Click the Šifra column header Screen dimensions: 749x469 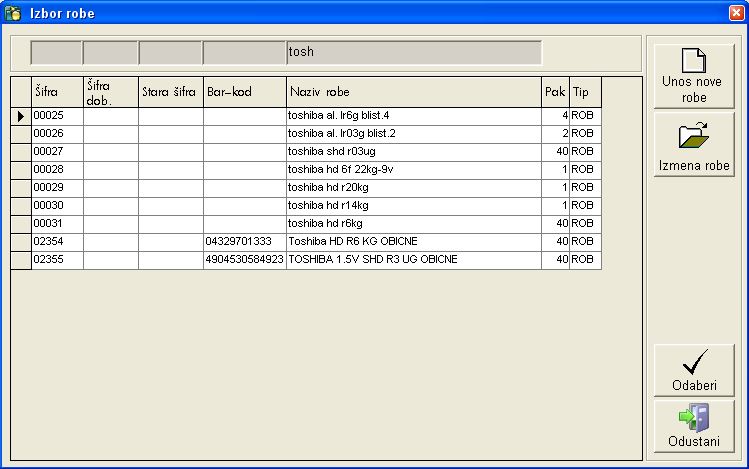pyautogui.click(x=56, y=92)
